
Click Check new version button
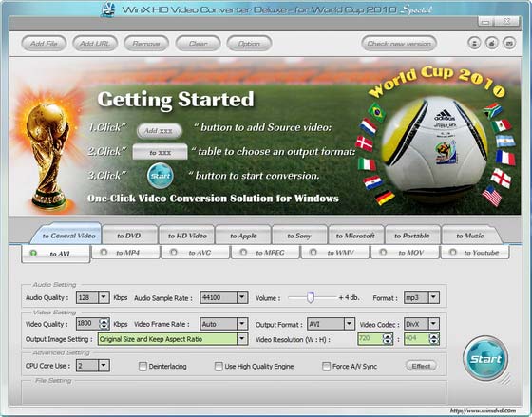tap(399, 44)
